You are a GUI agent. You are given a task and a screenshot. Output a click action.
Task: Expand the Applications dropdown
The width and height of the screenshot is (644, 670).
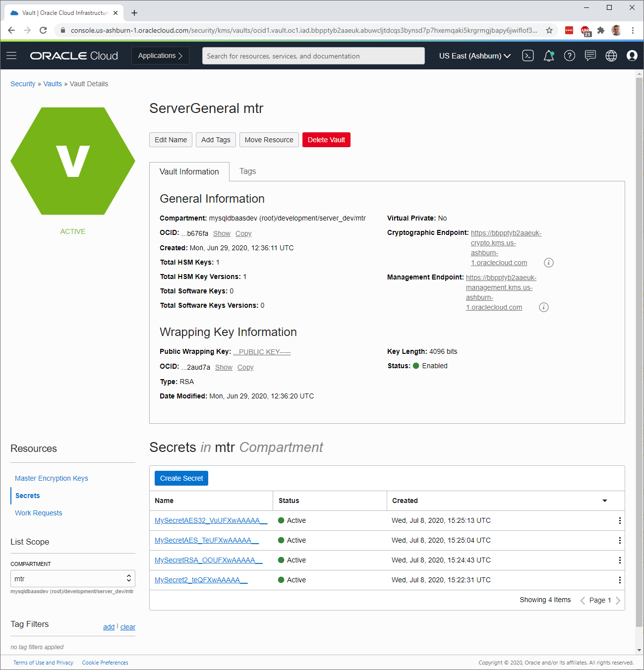click(x=160, y=56)
